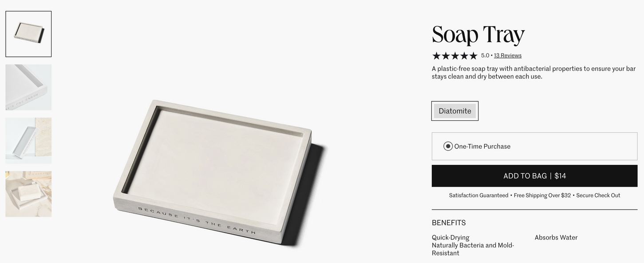Viewport: 644px width, 263px height.
Task: Click the Free Shipping Over $32 notice
Action: (542, 195)
